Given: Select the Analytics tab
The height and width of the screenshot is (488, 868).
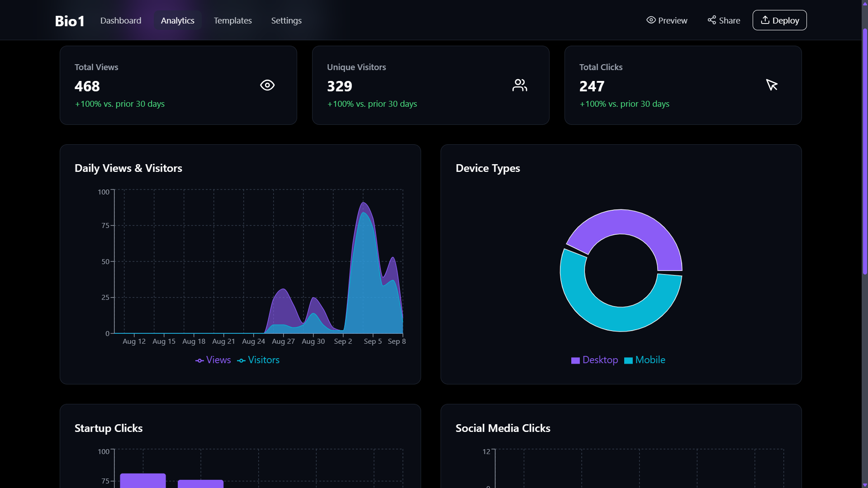Looking at the screenshot, I should point(177,20).
